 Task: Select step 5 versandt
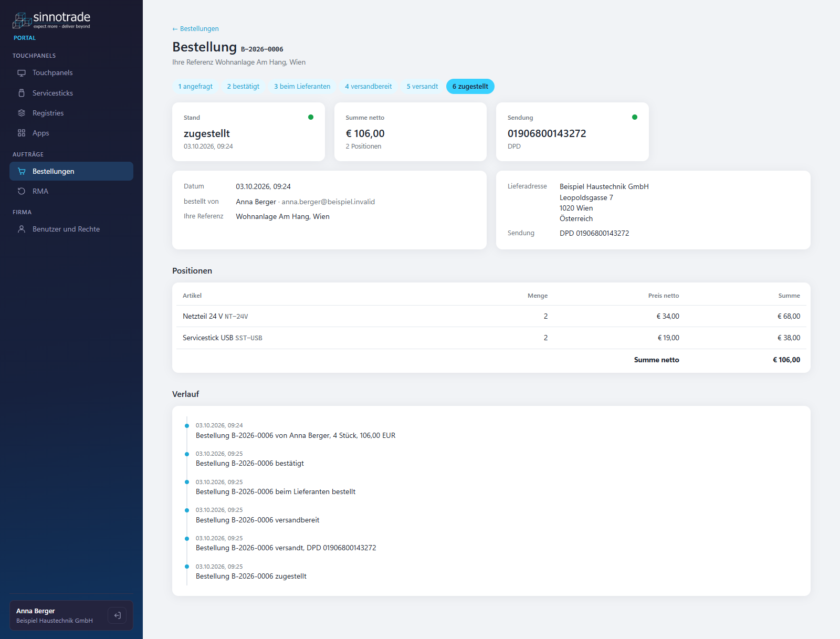[x=422, y=87]
